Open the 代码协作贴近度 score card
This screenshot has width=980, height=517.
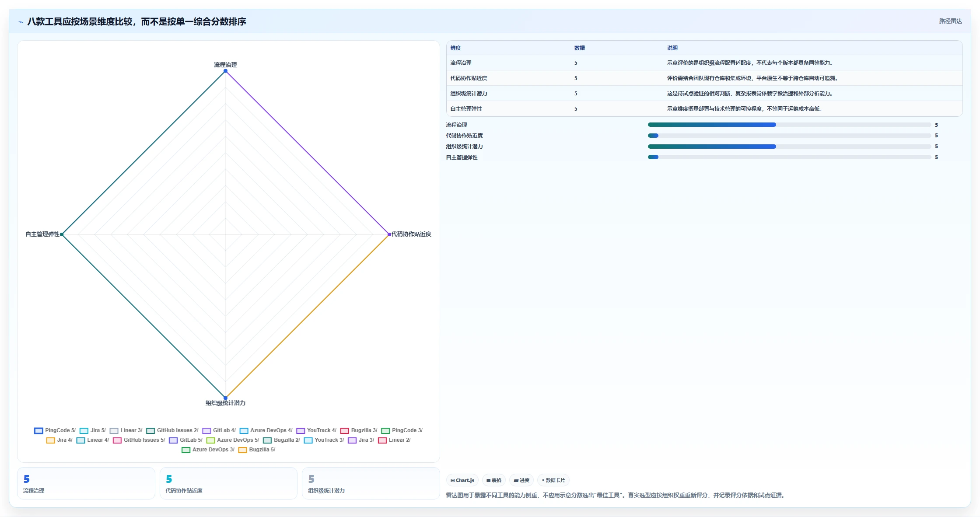click(x=228, y=483)
